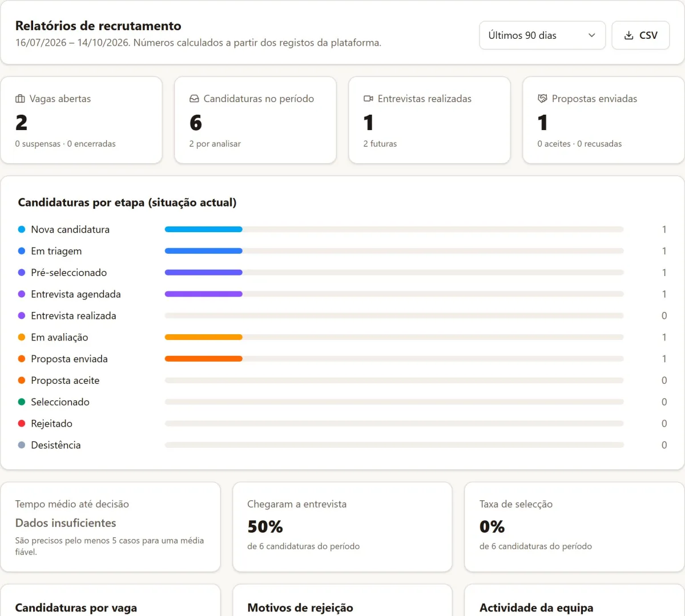Click the Vagas abertas card

coord(82,120)
